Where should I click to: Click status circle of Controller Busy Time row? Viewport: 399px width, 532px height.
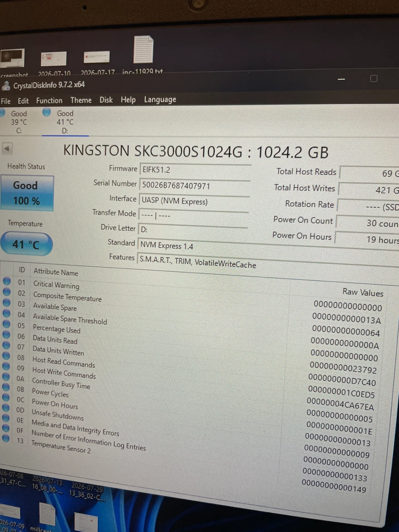(6, 376)
